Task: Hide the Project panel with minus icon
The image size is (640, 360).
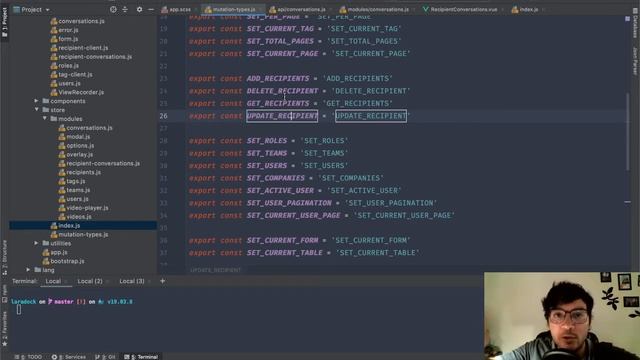Action: (x=151, y=9)
